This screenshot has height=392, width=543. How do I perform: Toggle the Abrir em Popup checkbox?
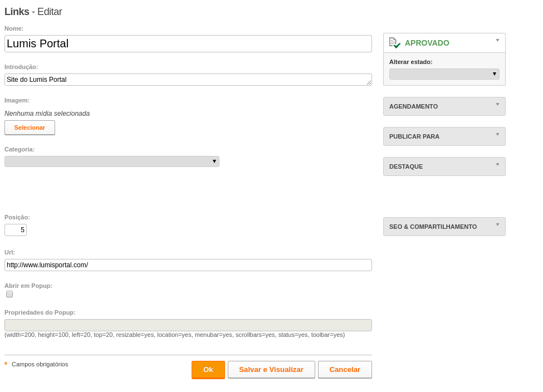[9, 294]
